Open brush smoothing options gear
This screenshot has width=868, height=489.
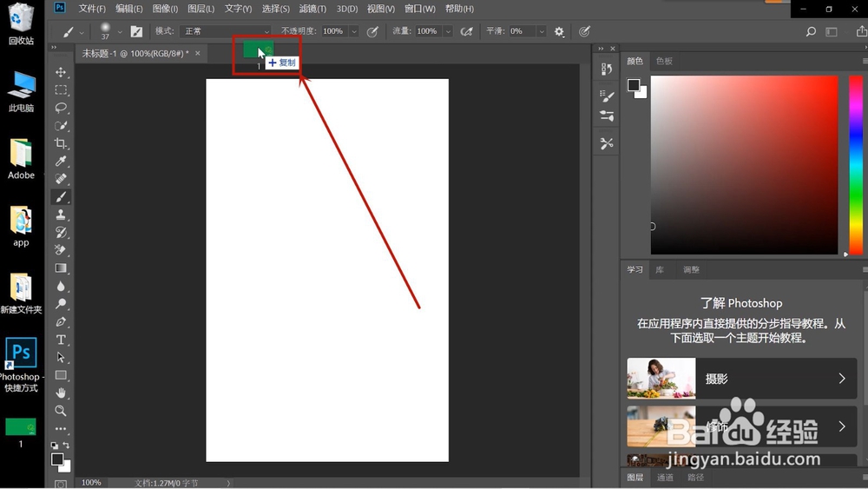[559, 31]
